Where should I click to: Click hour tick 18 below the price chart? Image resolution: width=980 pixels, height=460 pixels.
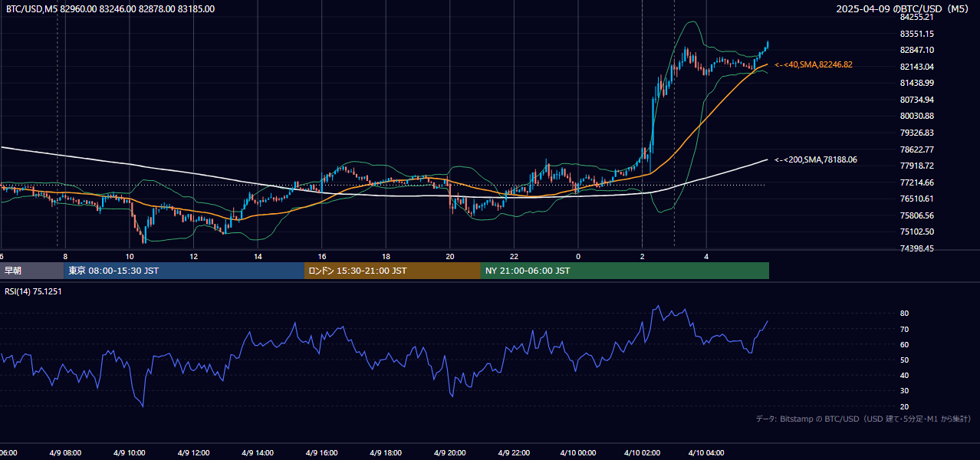[x=386, y=256]
